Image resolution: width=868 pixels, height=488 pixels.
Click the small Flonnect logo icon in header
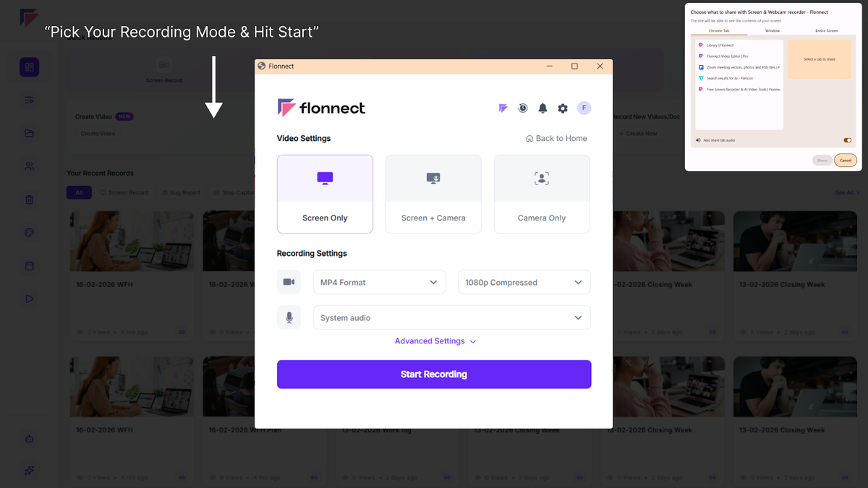pos(503,108)
